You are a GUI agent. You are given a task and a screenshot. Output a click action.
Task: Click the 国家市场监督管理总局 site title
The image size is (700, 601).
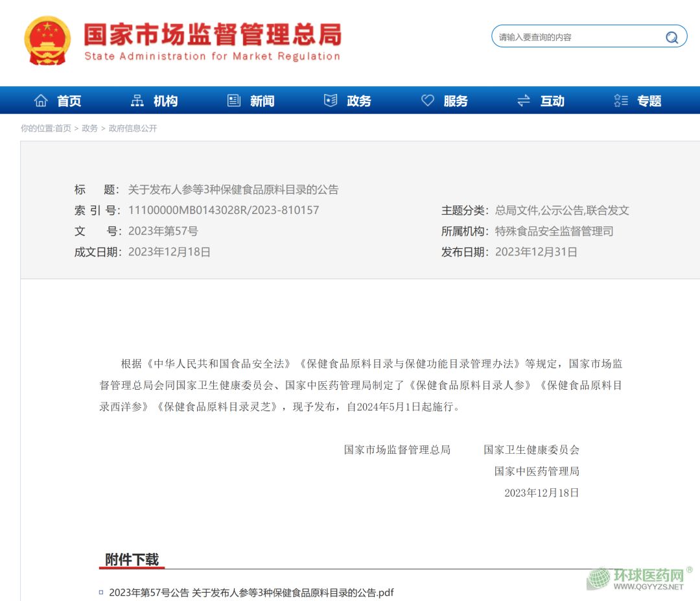[212, 35]
